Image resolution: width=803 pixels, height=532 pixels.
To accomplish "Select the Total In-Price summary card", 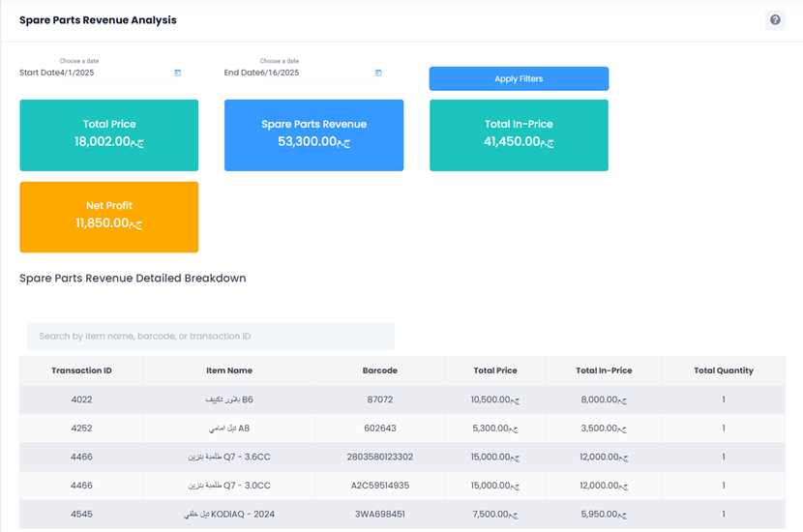I will click(519, 135).
